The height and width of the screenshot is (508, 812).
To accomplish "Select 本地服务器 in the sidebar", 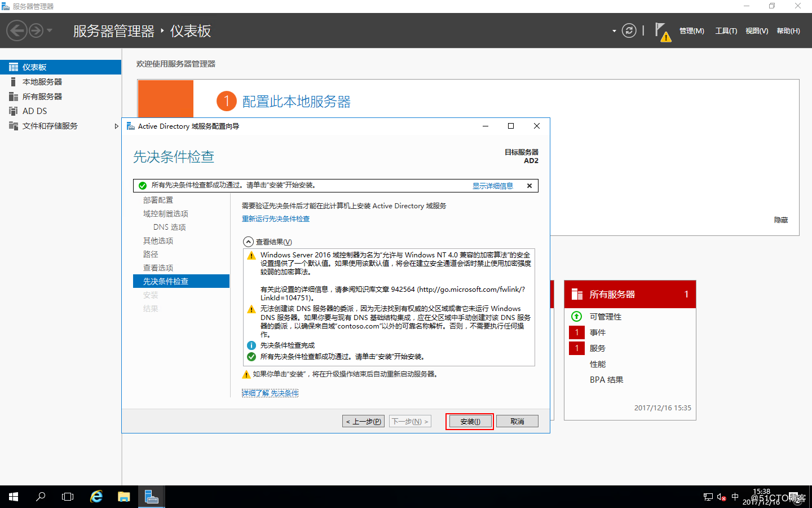I will coord(60,82).
